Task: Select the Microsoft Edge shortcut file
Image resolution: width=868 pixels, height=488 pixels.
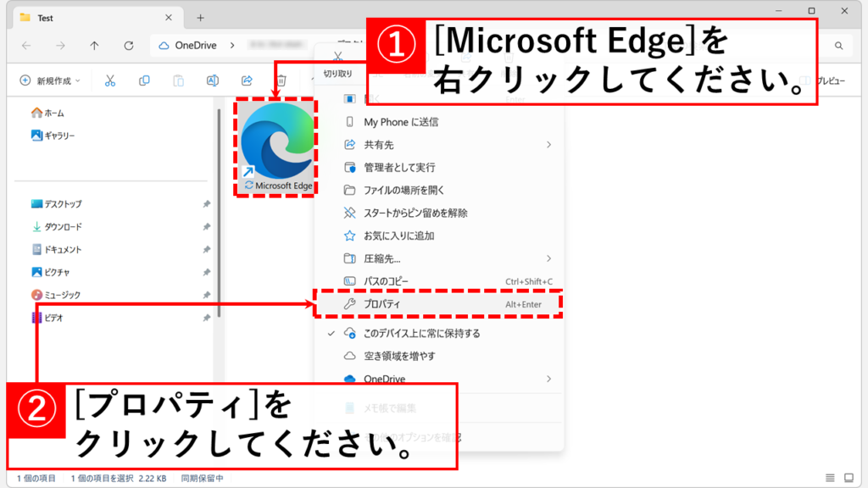Action: 276,147
